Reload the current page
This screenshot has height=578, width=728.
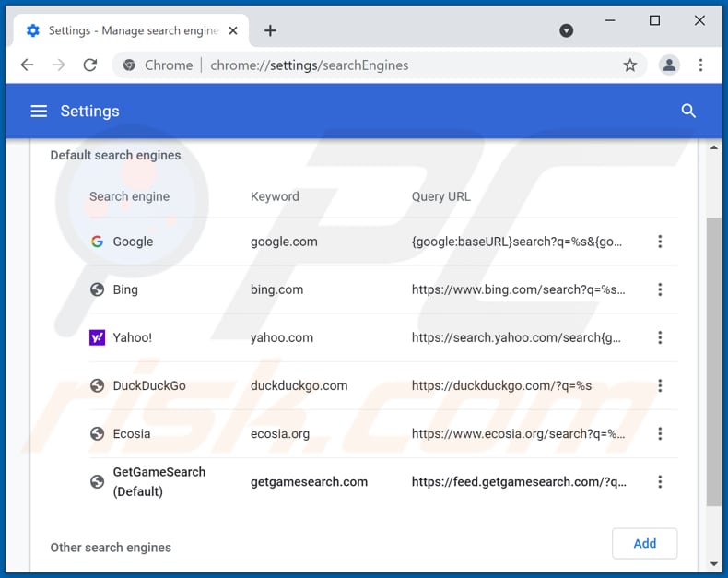coord(90,65)
